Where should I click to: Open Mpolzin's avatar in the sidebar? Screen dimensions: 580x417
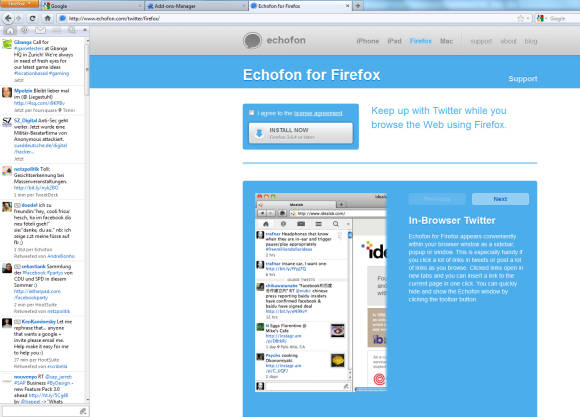7,93
